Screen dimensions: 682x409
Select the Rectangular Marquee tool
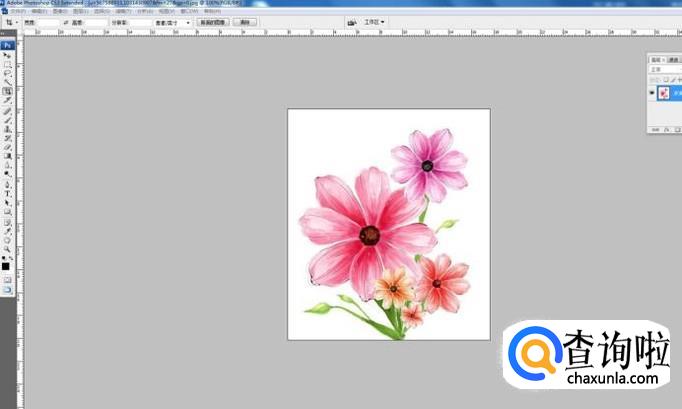[7, 64]
